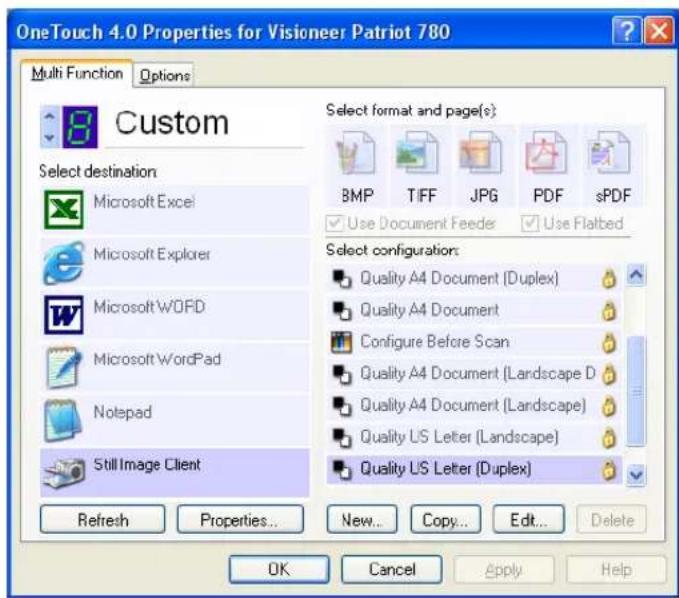The height and width of the screenshot is (598, 679).
Task: Click lock icon on Quality A4 Document row
Action: click(x=609, y=311)
